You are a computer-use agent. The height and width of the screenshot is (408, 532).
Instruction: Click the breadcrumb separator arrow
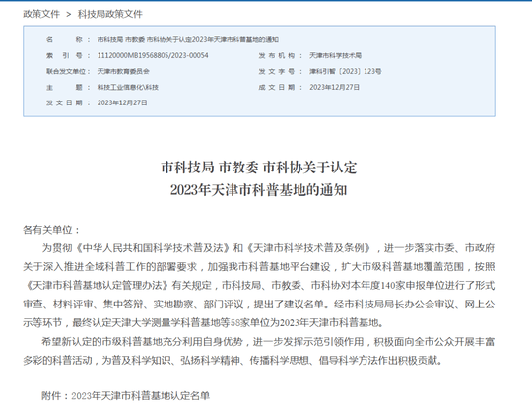69,14
